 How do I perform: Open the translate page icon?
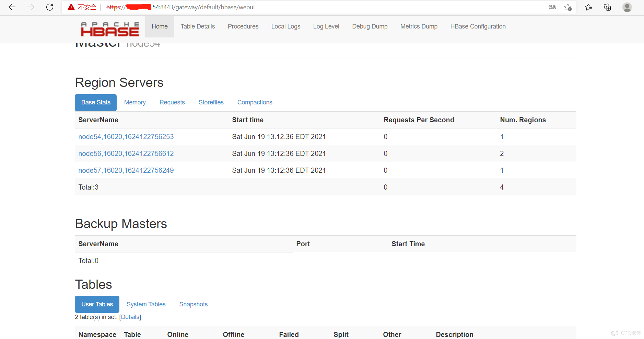point(552,7)
